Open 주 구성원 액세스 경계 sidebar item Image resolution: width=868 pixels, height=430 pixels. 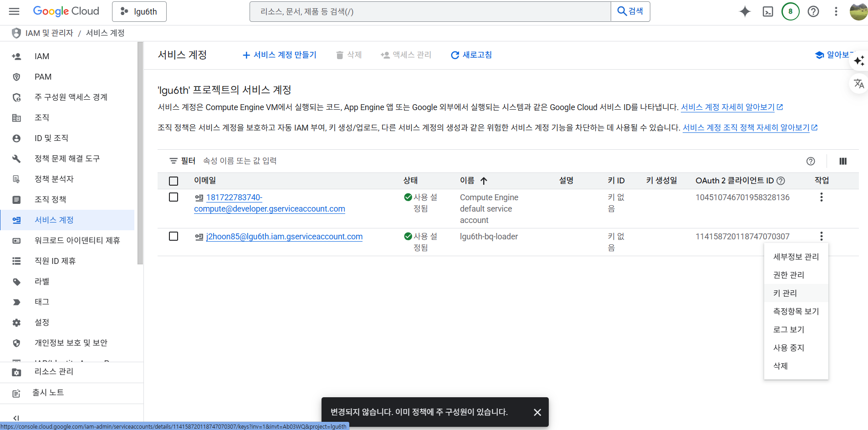pyautogui.click(x=67, y=97)
